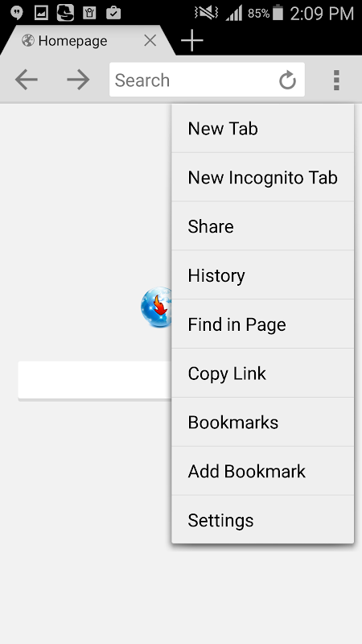Add a new tab with the plus icon

click(192, 40)
